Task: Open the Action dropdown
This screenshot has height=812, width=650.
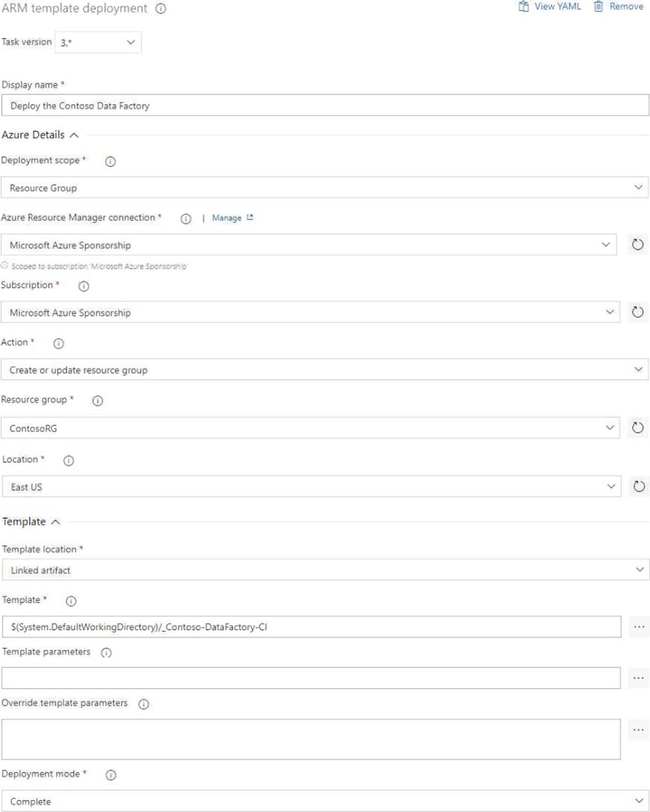Action: 325,369
